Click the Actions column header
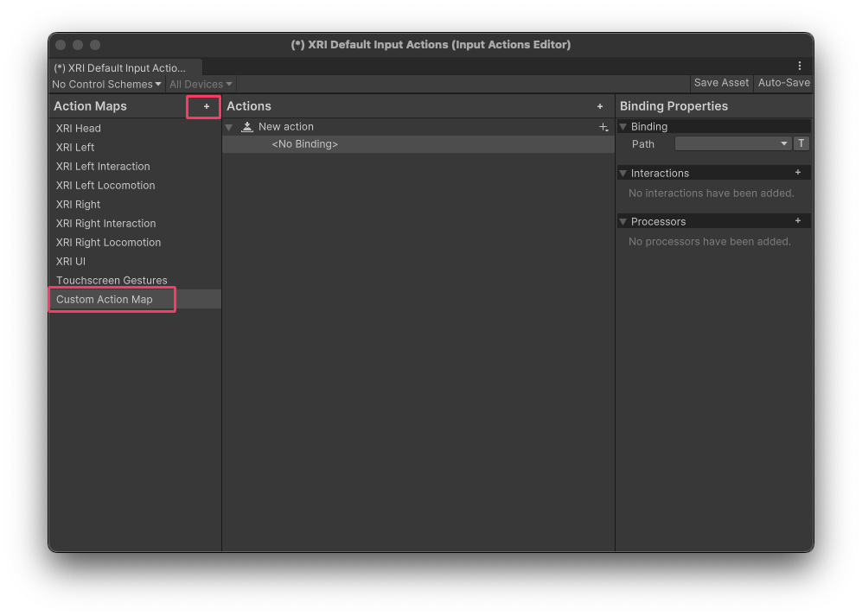Viewport: 862px width, 616px height. [x=249, y=106]
